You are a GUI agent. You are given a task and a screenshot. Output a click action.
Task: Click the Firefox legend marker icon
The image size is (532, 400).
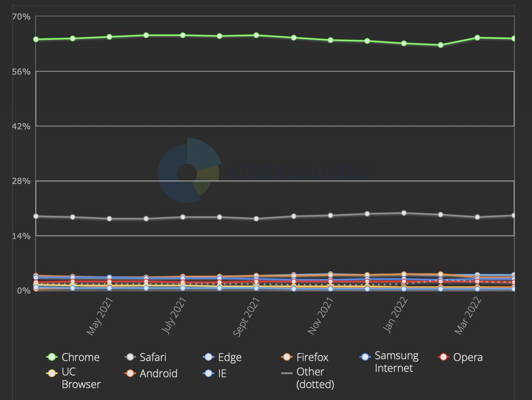coord(287,357)
